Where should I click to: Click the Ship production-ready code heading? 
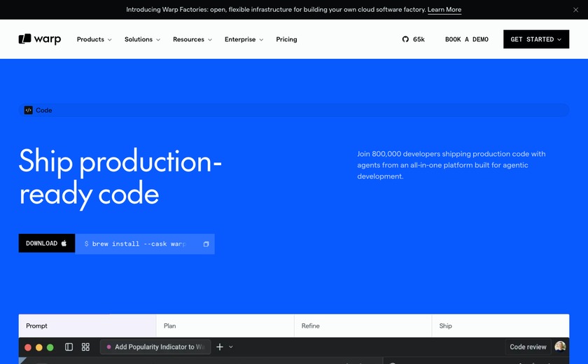[x=120, y=178]
